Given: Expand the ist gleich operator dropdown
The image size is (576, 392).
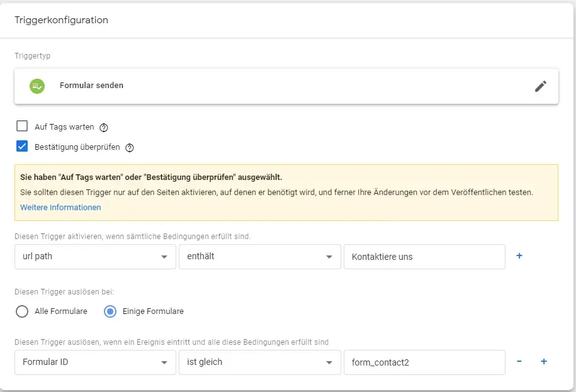Looking at the screenshot, I should click(x=259, y=362).
